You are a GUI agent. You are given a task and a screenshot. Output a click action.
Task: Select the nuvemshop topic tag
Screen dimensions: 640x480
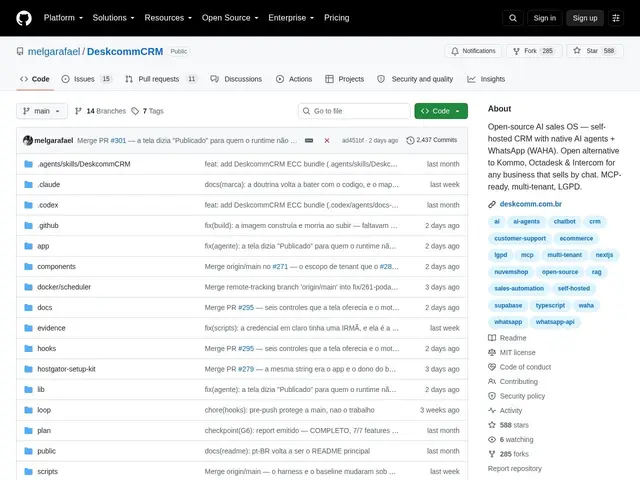[x=511, y=272]
